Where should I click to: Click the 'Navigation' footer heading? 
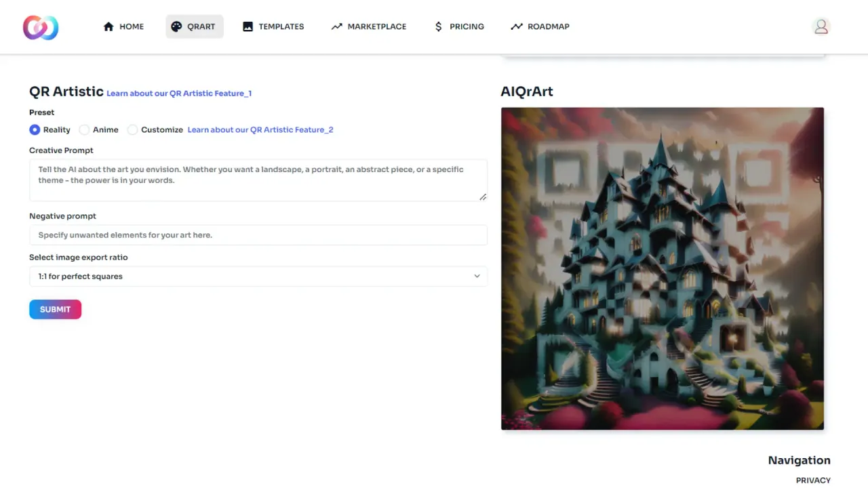coord(799,460)
